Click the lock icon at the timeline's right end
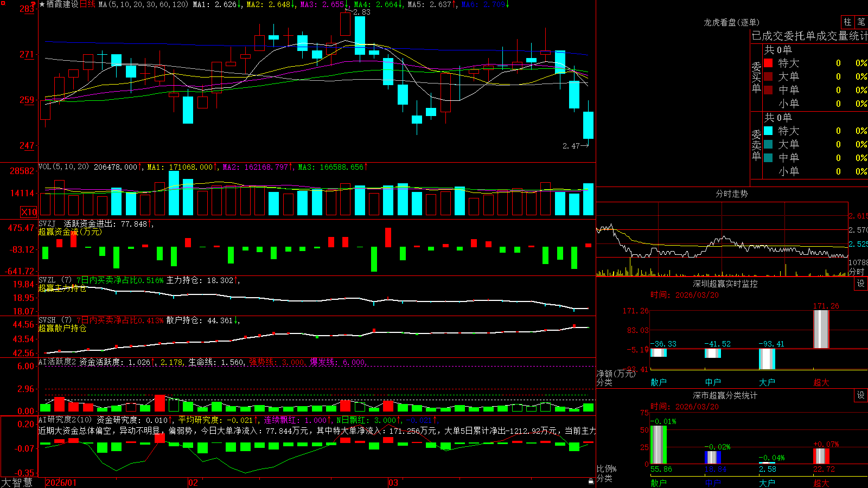 (x=591, y=481)
